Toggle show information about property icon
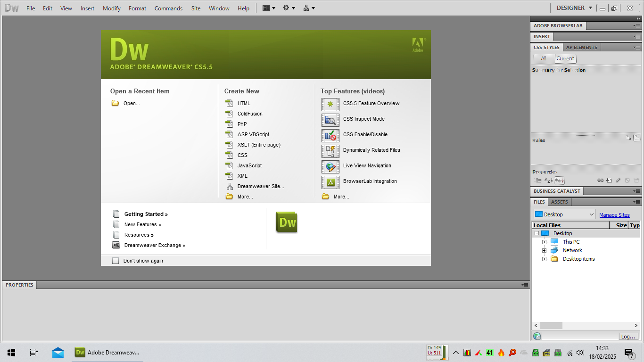Image resolution: width=644 pixels, height=362 pixels. pos(629,138)
